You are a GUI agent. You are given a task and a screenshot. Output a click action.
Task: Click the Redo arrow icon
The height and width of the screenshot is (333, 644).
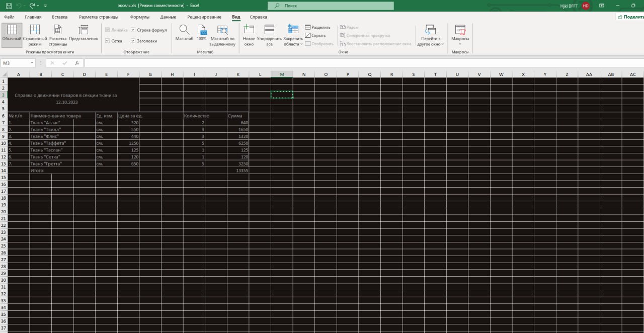(x=32, y=6)
